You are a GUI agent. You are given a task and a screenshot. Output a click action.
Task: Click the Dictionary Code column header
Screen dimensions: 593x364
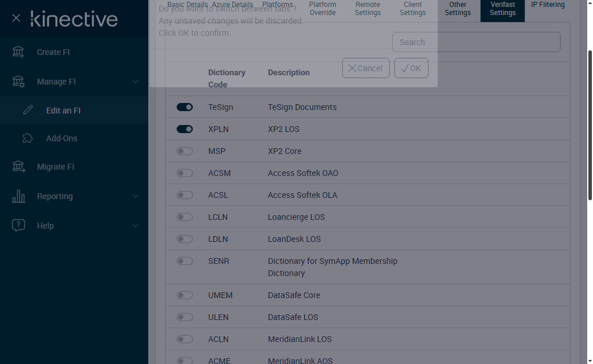tap(226, 78)
